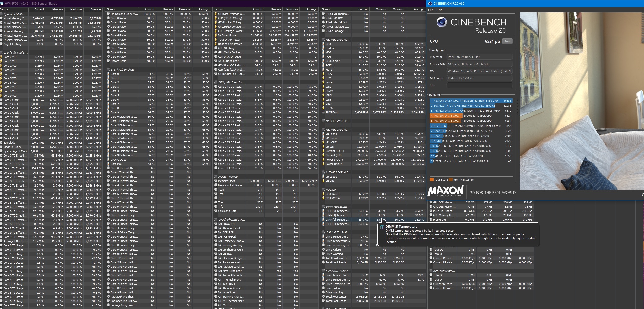Click the lightning icon beside Total DRAM Power

216,40
